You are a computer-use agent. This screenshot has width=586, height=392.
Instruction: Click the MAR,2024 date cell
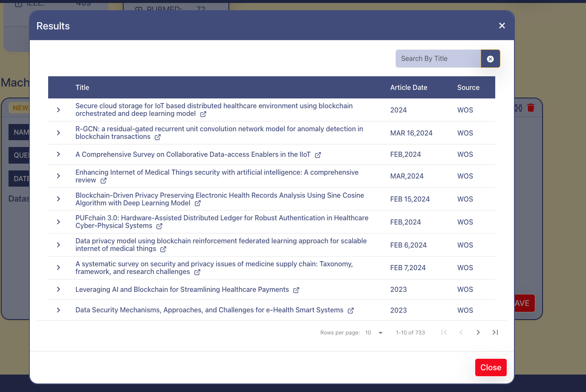(x=407, y=176)
